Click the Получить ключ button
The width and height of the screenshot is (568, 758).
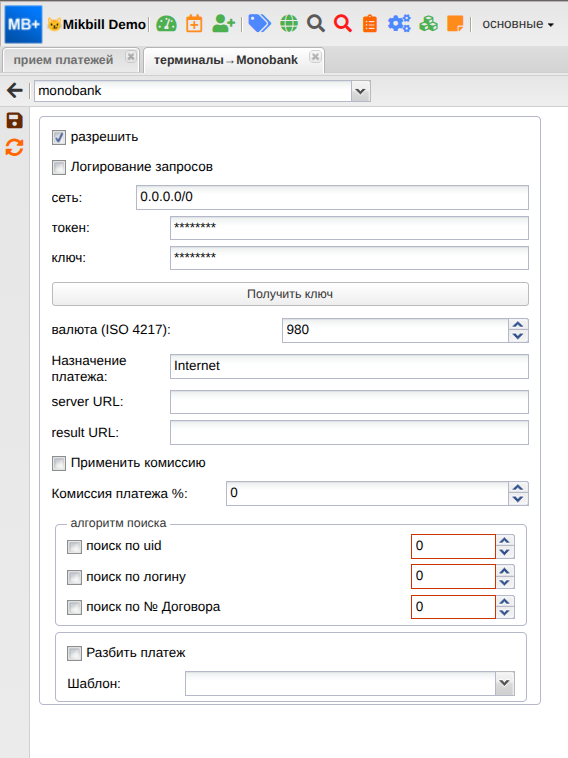(290, 294)
